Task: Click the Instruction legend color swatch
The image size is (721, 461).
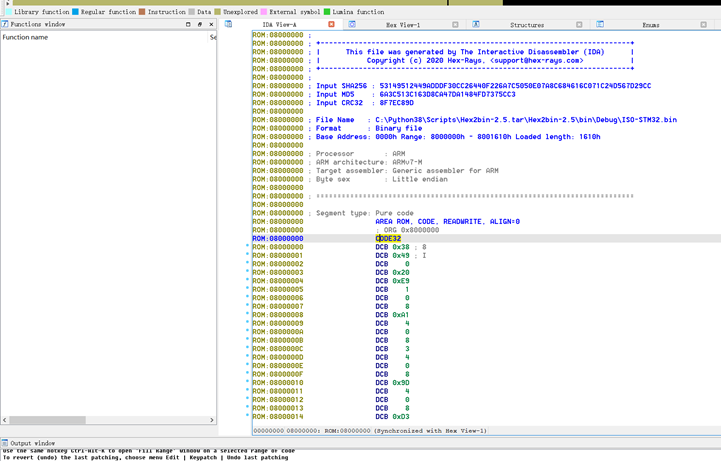Action: tap(142, 12)
